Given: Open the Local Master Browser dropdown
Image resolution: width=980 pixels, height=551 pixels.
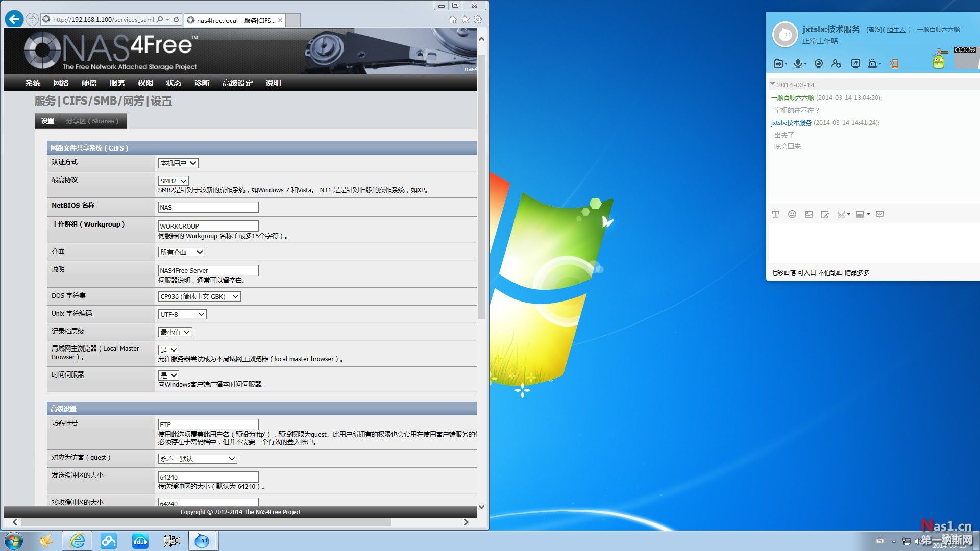Looking at the screenshot, I should pyautogui.click(x=168, y=349).
